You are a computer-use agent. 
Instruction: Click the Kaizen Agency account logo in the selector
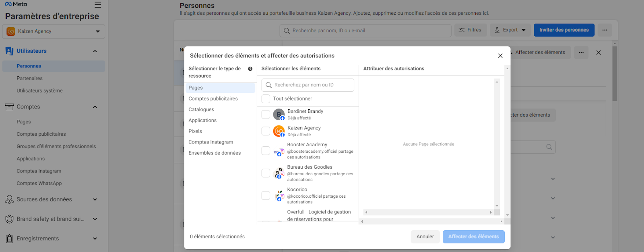(11, 31)
